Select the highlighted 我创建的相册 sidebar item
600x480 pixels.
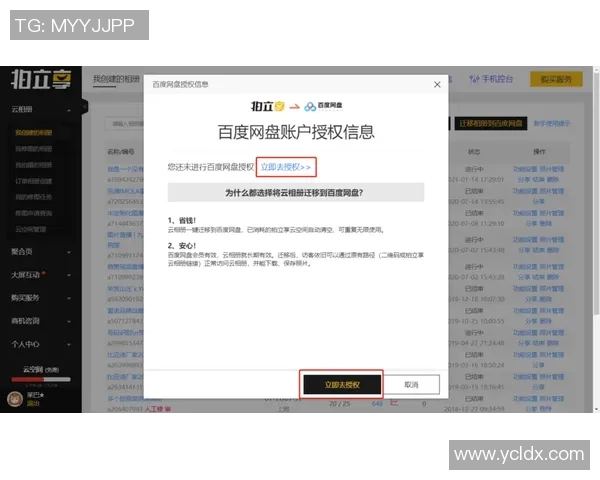click(34, 133)
